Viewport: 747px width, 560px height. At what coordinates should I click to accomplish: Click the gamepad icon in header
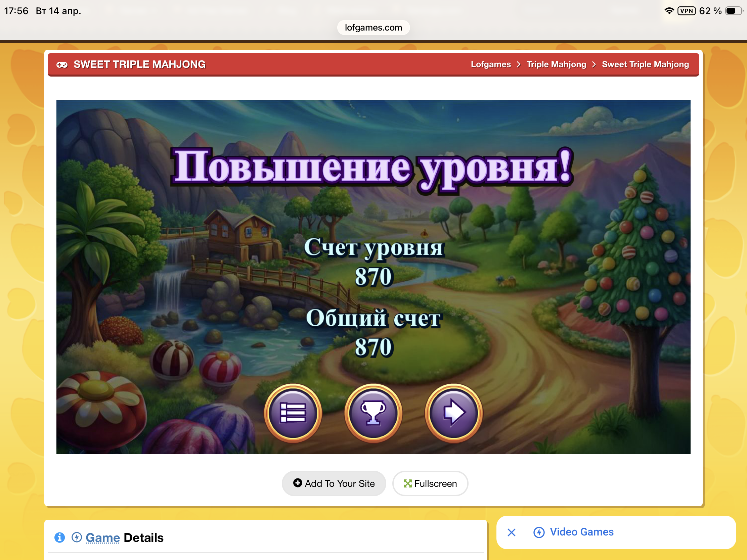point(62,64)
